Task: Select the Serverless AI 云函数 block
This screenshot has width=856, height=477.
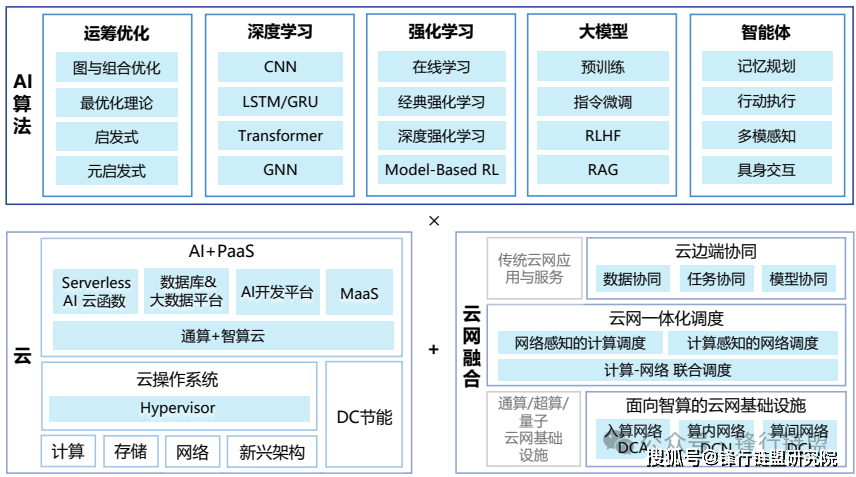Action: (x=95, y=292)
